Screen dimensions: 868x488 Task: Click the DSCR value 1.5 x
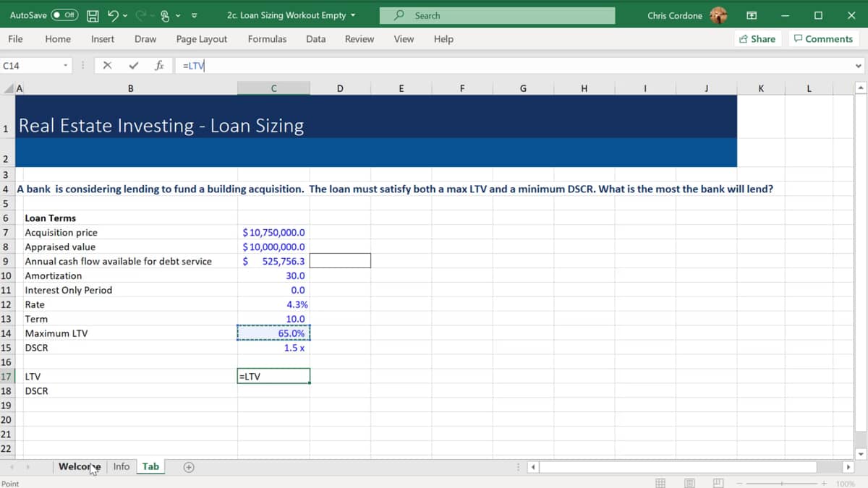click(x=273, y=348)
